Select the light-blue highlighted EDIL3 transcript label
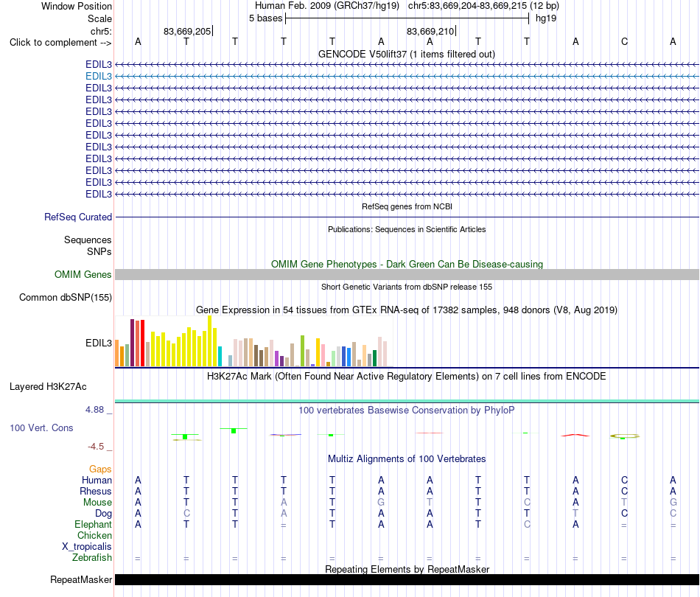The image size is (700, 597). pos(99,77)
